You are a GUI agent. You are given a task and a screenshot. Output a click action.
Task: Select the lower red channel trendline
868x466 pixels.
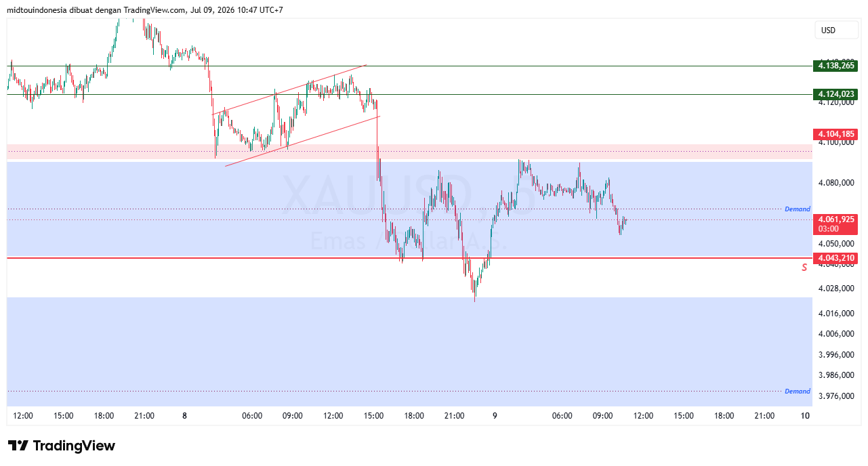coord(302,141)
